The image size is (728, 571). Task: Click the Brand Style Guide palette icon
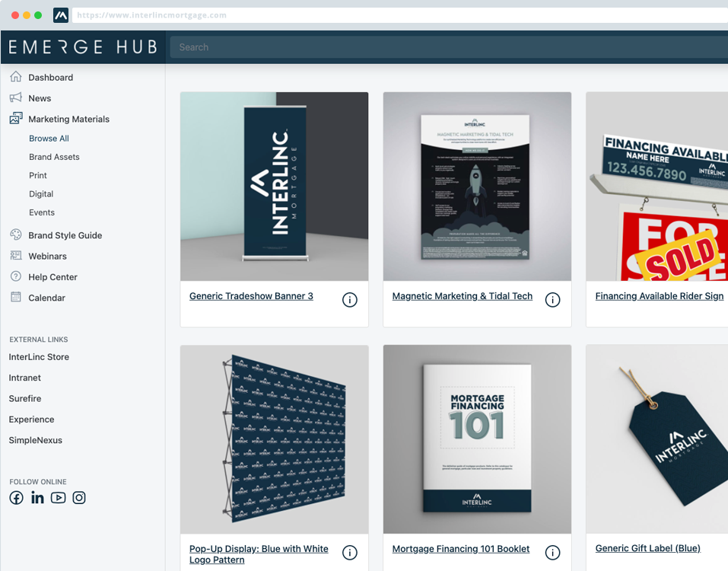pos(16,234)
